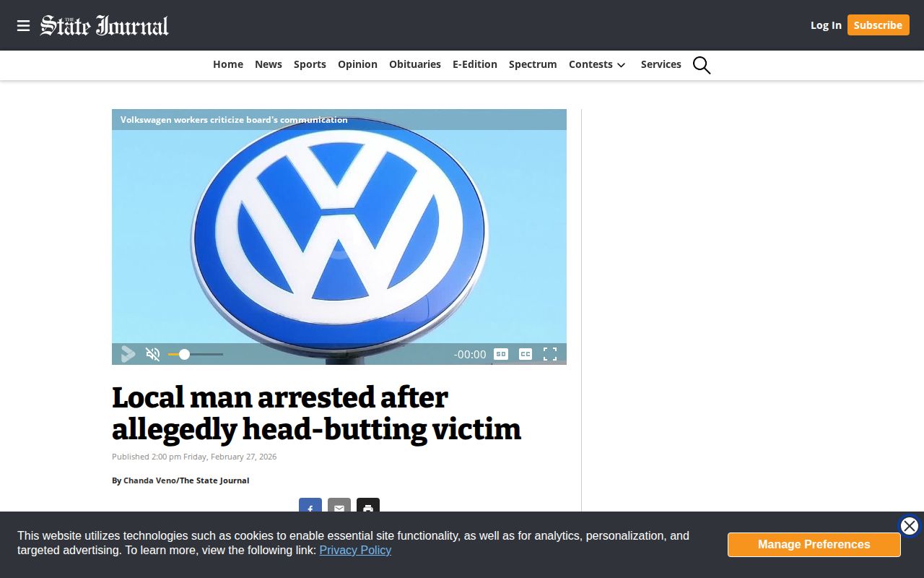Open the Obituaries section

pyautogui.click(x=415, y=64)
